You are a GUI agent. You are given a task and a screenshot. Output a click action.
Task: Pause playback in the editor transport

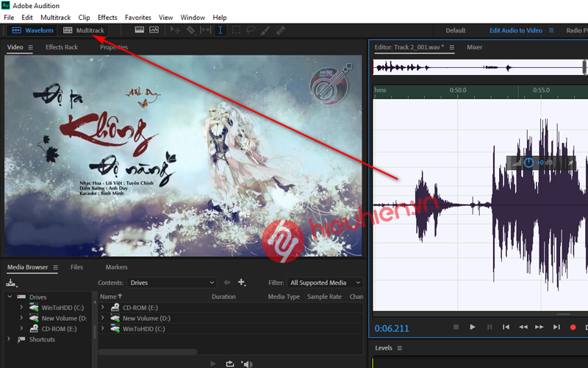490,327
